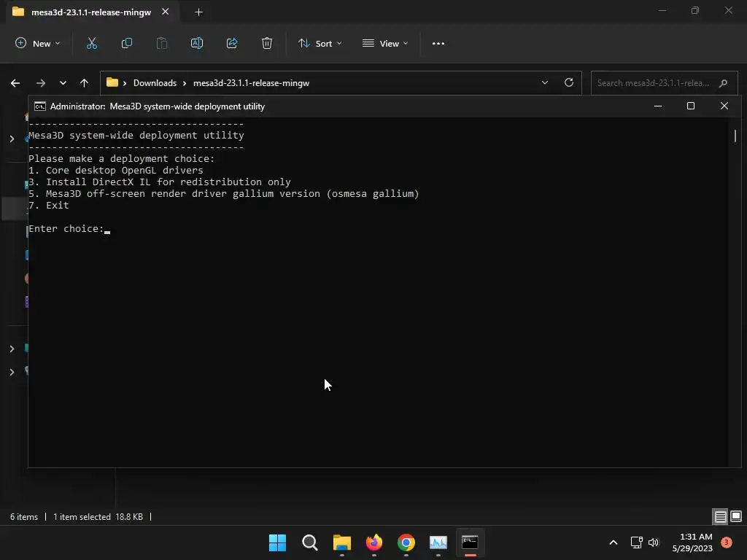Image resolution: width=747 pixels, height=560 pixels.
Task: Click the 'osmesa gallium' option line
Action: coord(224,194)
